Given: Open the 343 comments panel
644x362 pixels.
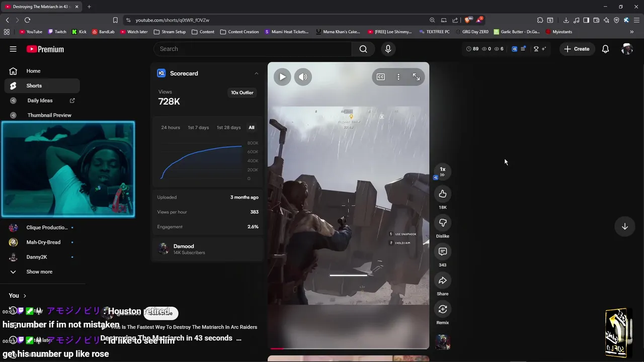Looking at the screenshot, I should (x=443, y=251).
